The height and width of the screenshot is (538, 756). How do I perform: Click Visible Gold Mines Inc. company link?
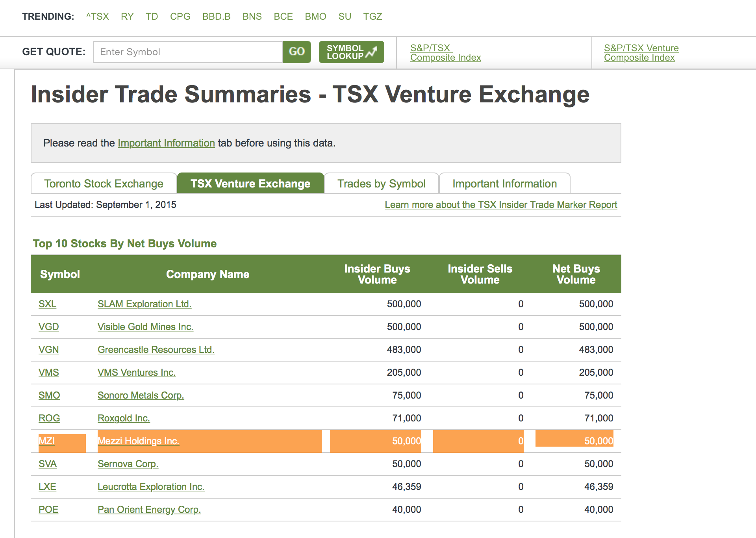point(145,327)
